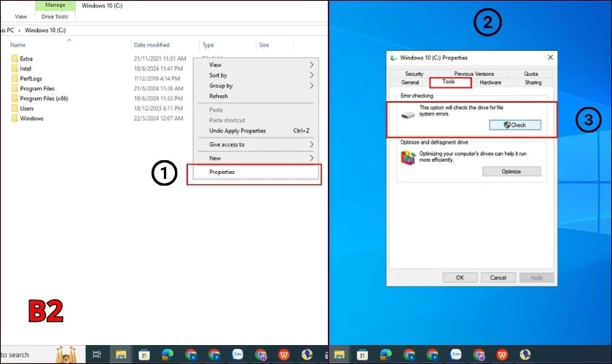Image resolution: width=612 pixels, height=364 pixels.
Task: Click date 18/12/2023 6:11 PM
Action: click(x=158, y=108)
